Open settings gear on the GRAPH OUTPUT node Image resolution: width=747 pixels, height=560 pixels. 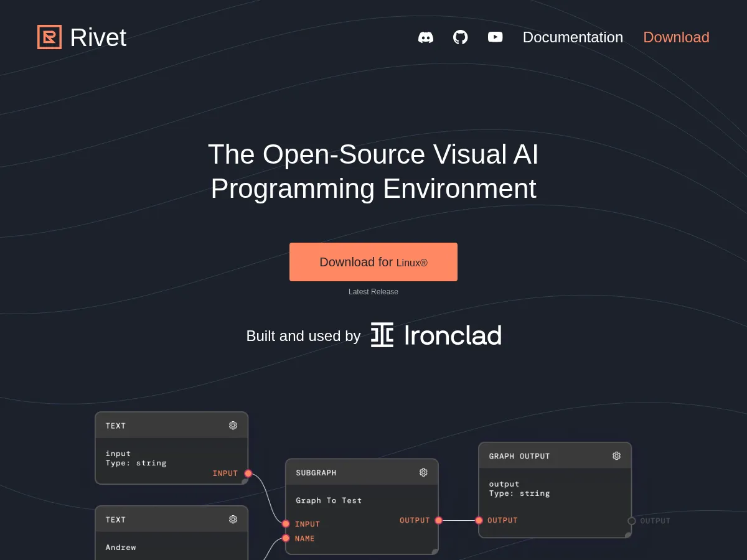[616, 455]
